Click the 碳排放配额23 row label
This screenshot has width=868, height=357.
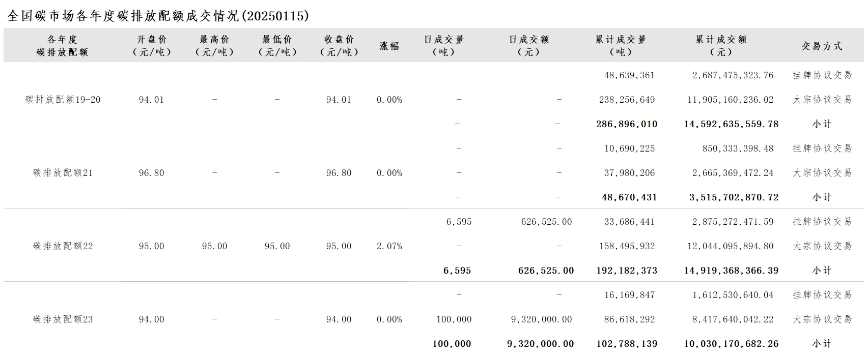pyautogui.click(x=63, y=319)
